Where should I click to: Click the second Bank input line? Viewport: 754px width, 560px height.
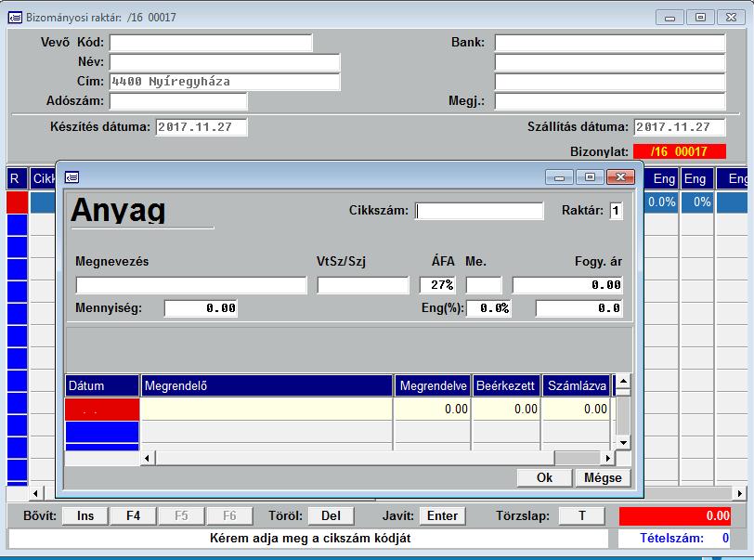[x=610, y=62]
